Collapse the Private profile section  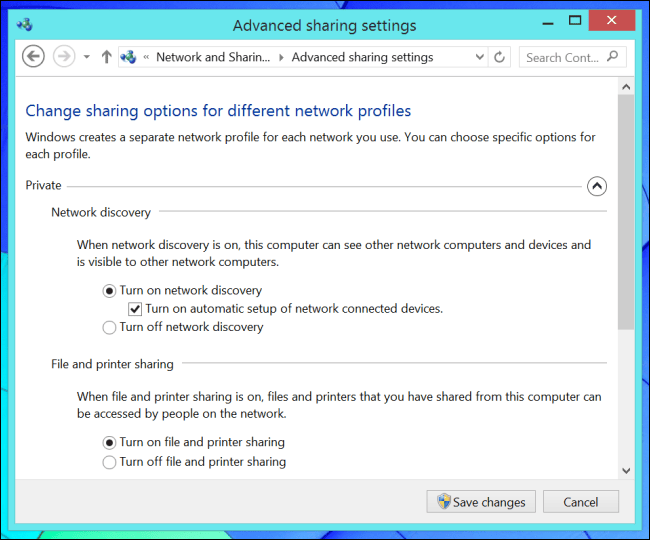pyautogui.click(x=596, y=185)
